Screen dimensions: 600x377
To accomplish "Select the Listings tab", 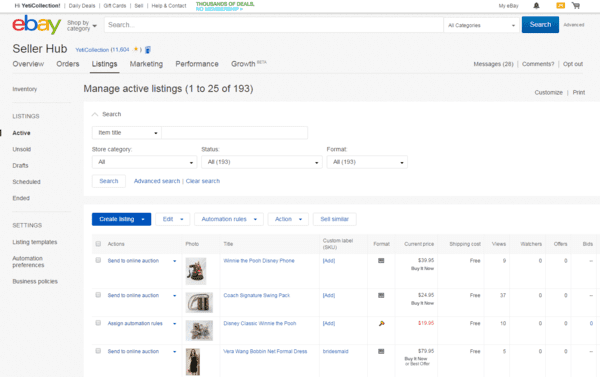I will tap(104, 64).
